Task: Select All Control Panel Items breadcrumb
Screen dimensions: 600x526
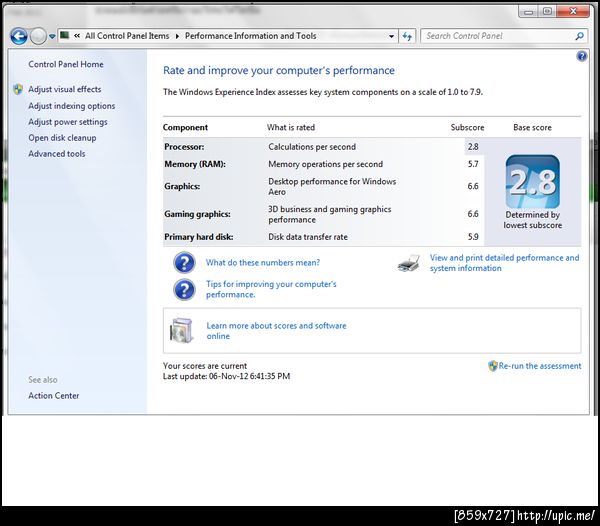Action: tap(127, 36)
